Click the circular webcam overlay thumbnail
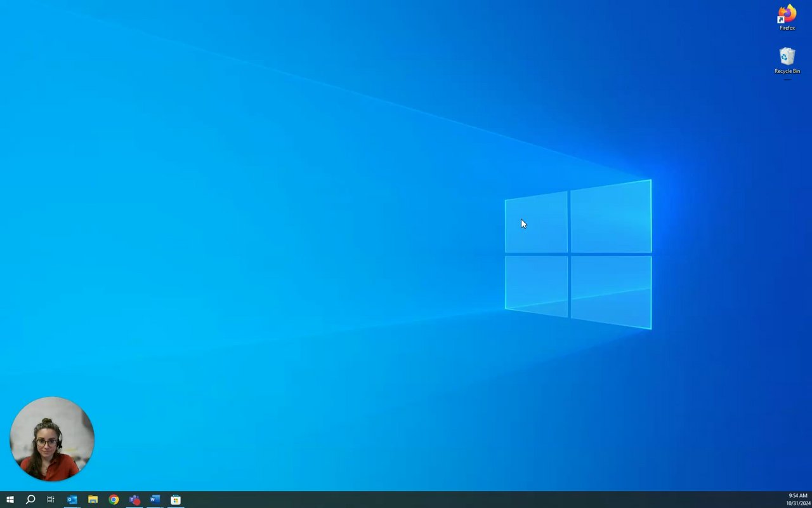This screenshot has width=812, height=508. click(x=52, y=439)
